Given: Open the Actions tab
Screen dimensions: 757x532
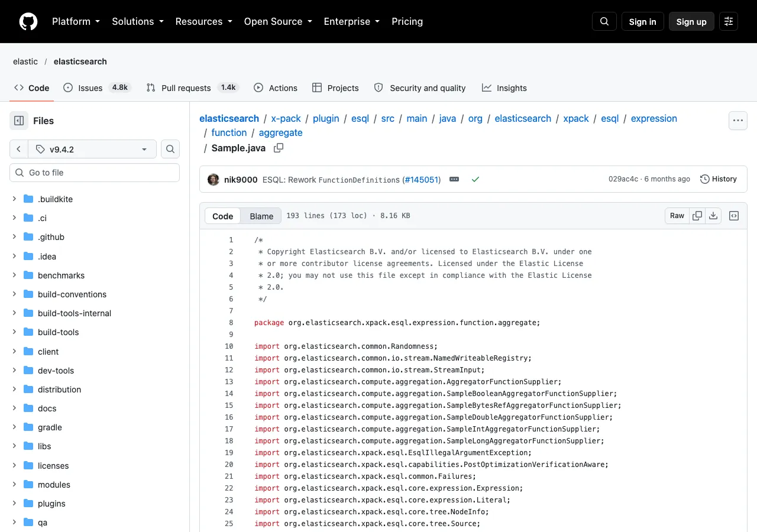Looking at the screenshot, I should click(x=276, y=87).
